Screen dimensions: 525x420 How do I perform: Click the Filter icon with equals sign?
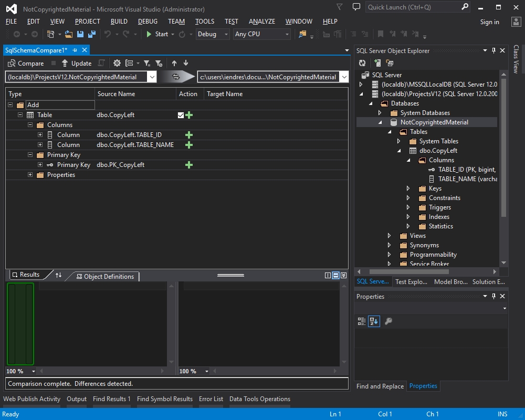[x=146, y=63]
